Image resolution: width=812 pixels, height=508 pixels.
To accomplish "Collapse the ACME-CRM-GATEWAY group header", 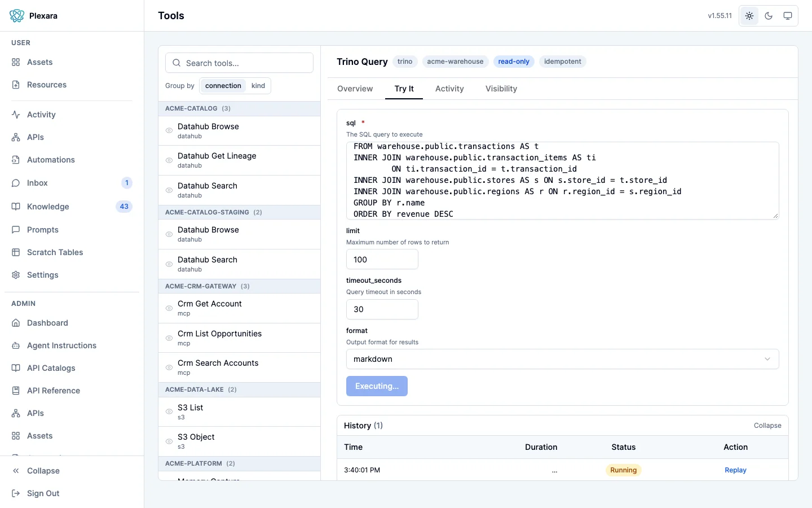I will pos(239,286).
